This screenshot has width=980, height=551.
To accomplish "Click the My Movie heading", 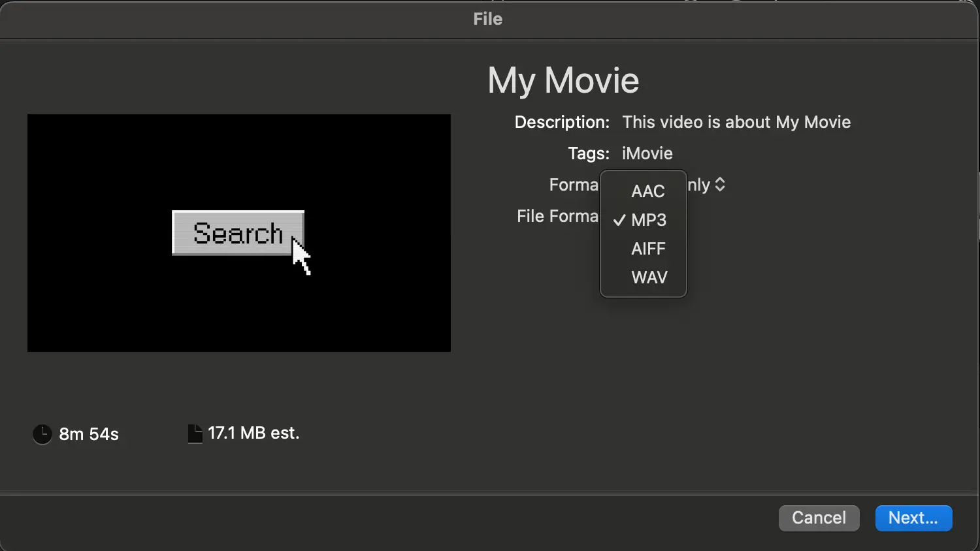I will tap(563, 80).
